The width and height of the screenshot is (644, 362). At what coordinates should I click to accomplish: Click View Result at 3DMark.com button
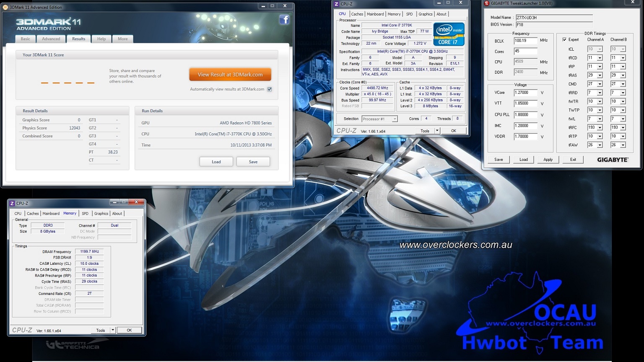230,75
